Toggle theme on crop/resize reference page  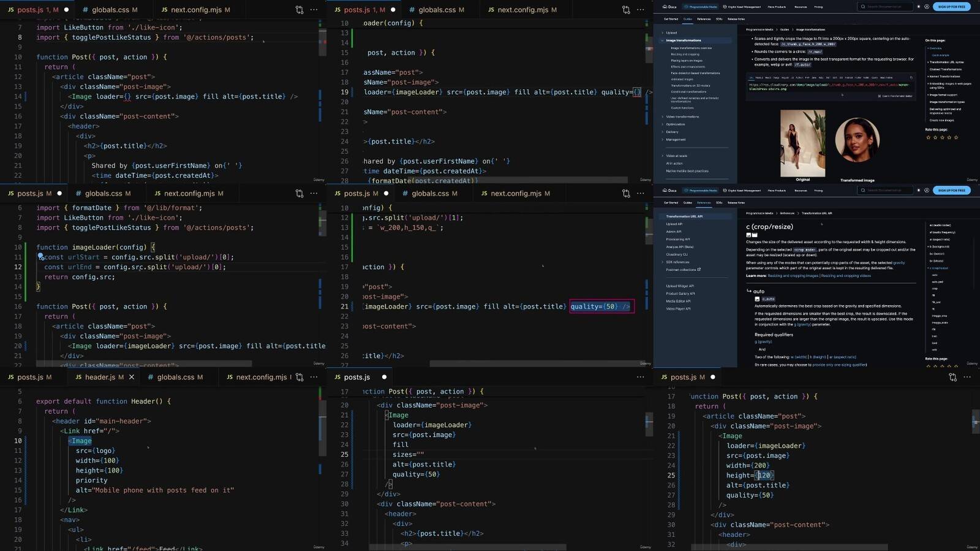click(918, 191)
